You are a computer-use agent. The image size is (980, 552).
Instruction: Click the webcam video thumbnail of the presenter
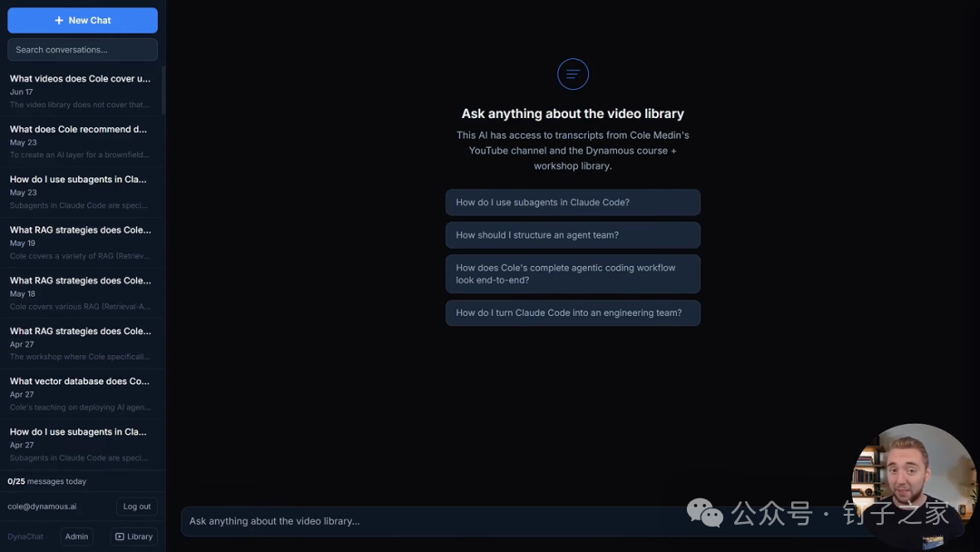[914, 486]
